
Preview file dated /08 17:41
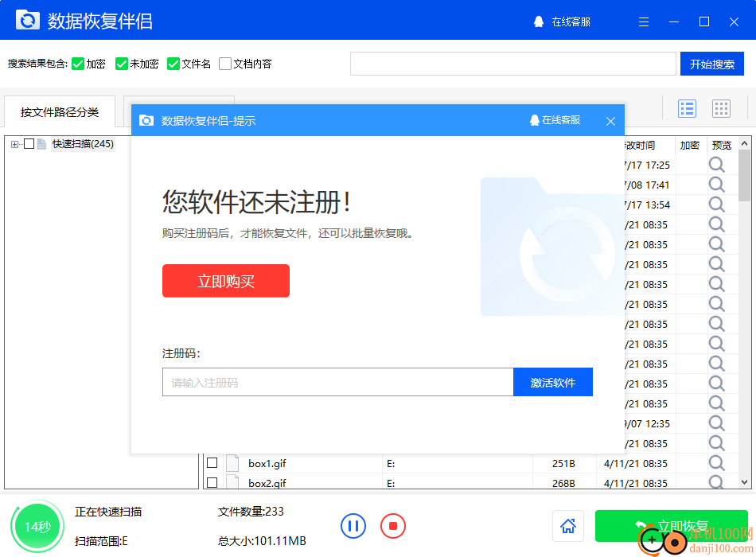point(716,185)
